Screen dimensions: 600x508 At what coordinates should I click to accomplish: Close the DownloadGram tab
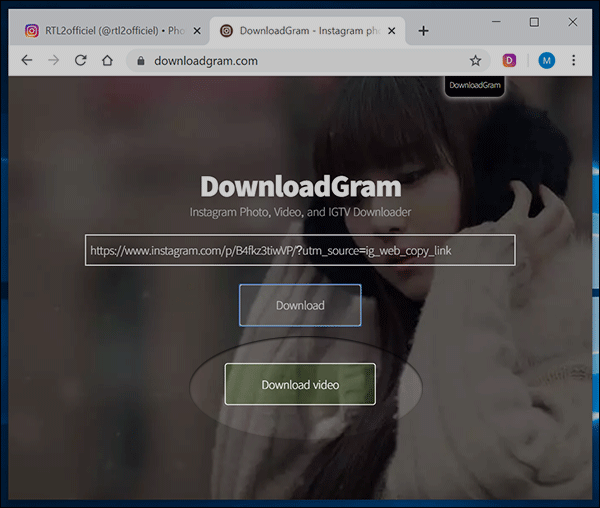pos(392,31)
